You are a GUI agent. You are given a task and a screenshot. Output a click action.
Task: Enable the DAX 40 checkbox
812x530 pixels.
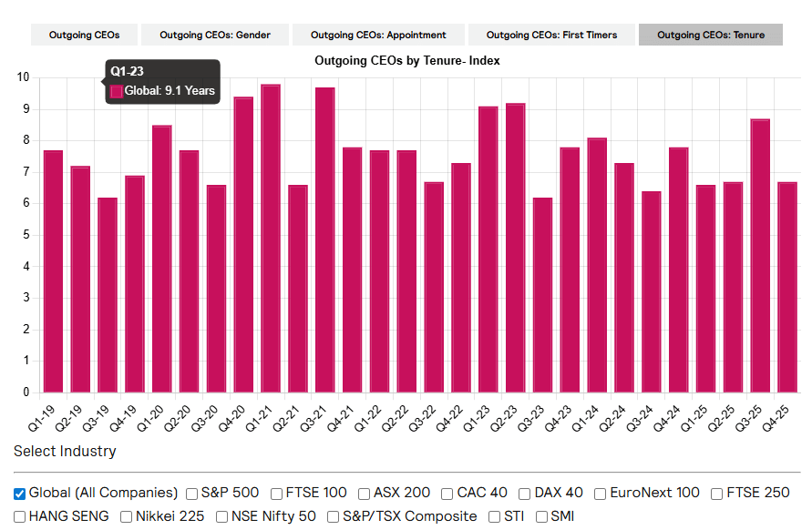[x=525, y=494]
